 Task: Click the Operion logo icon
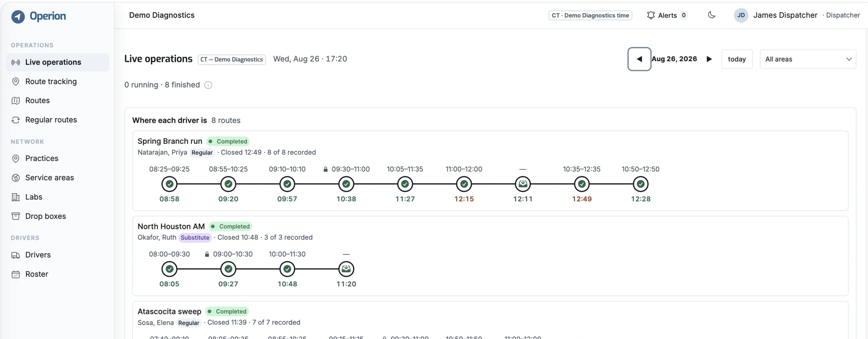click(x=18, y=16)
